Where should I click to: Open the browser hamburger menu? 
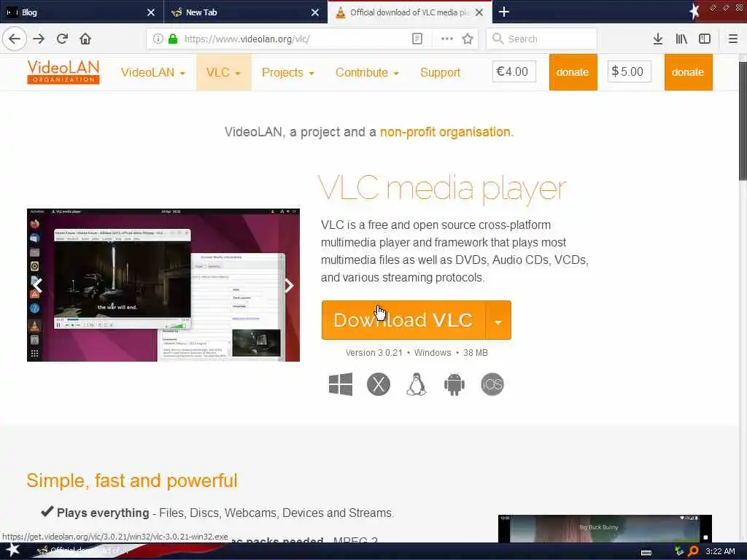tap(733, 39)
